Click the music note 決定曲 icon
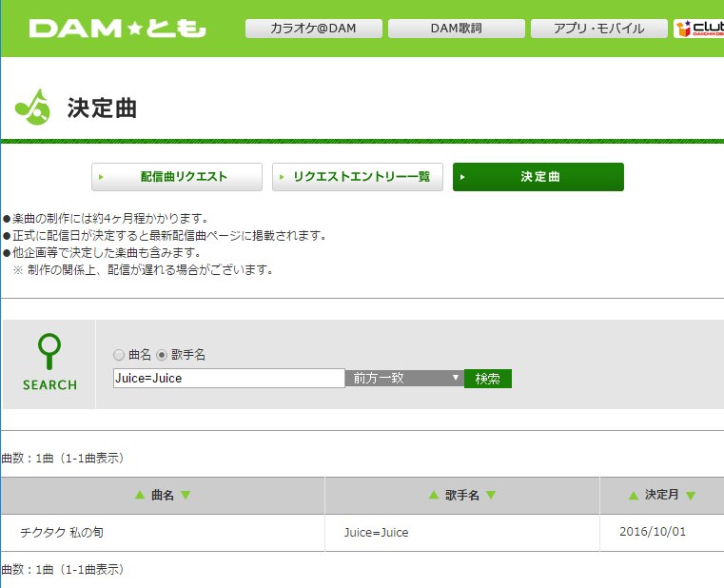The image size is (724, 588). [x=32, y=108]
